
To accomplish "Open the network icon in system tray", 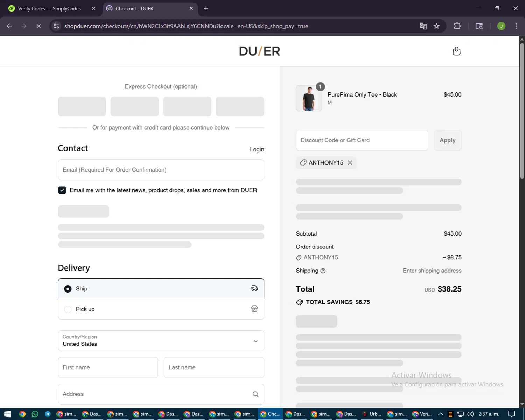I will pos(460,414).
